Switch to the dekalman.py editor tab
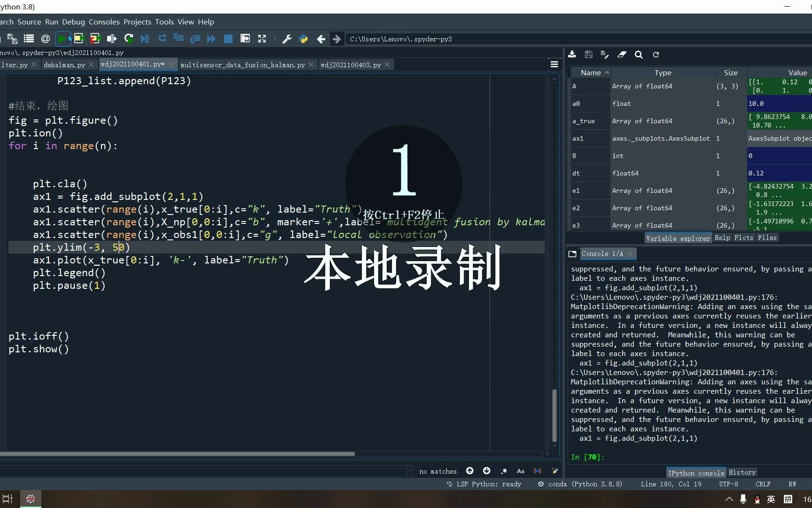 coord(65,64)
